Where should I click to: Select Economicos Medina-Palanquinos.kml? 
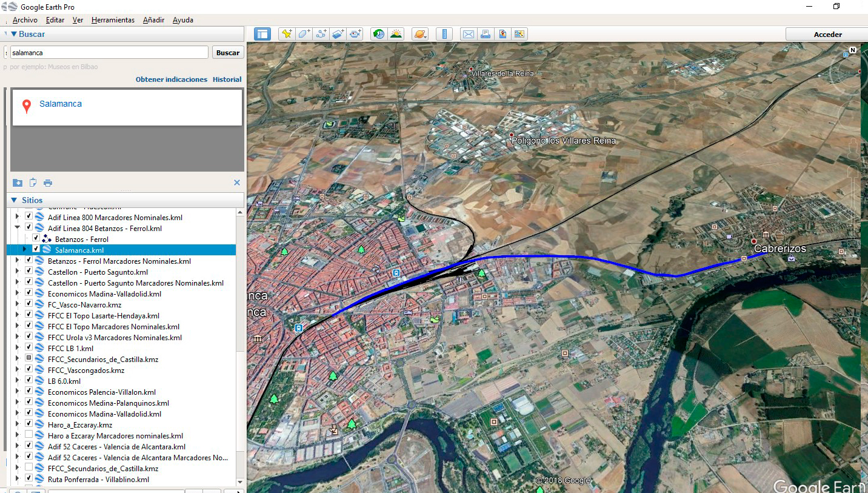coord(109,403)
